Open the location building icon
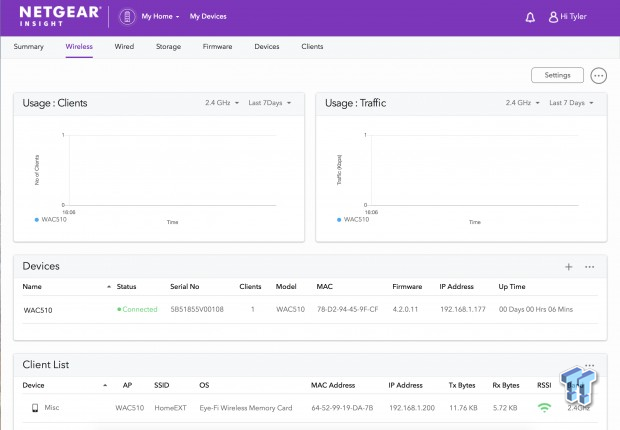 tap(127, 17)
